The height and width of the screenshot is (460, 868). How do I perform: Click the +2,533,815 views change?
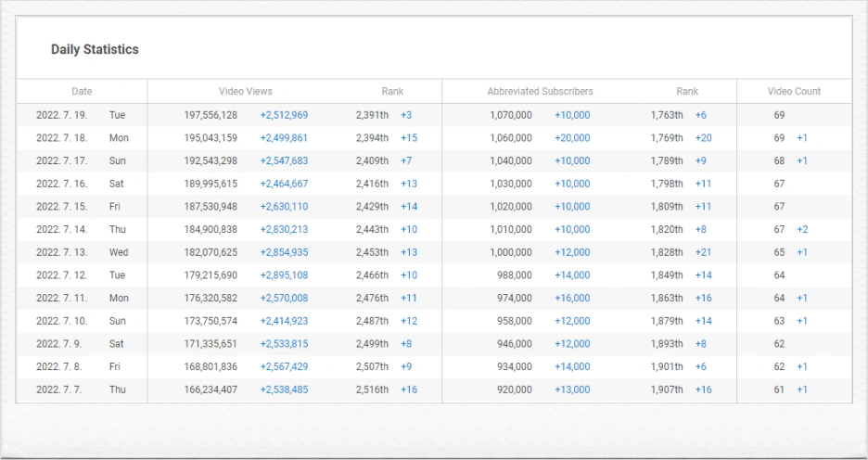coord(284,344)
